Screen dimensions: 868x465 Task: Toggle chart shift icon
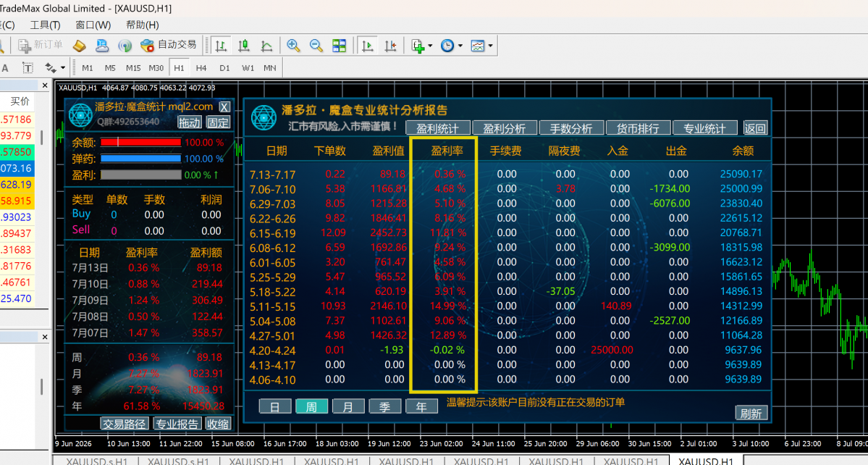pos(390,46)
